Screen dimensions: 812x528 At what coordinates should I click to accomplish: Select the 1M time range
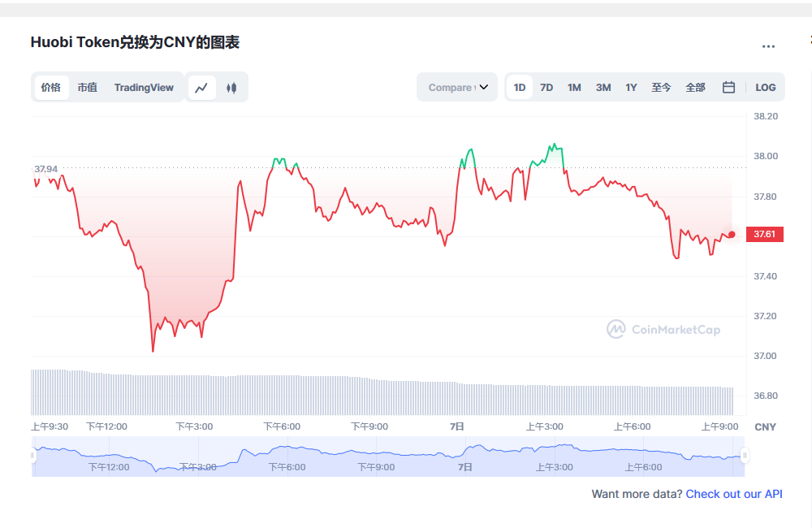(x=574, y=87)
